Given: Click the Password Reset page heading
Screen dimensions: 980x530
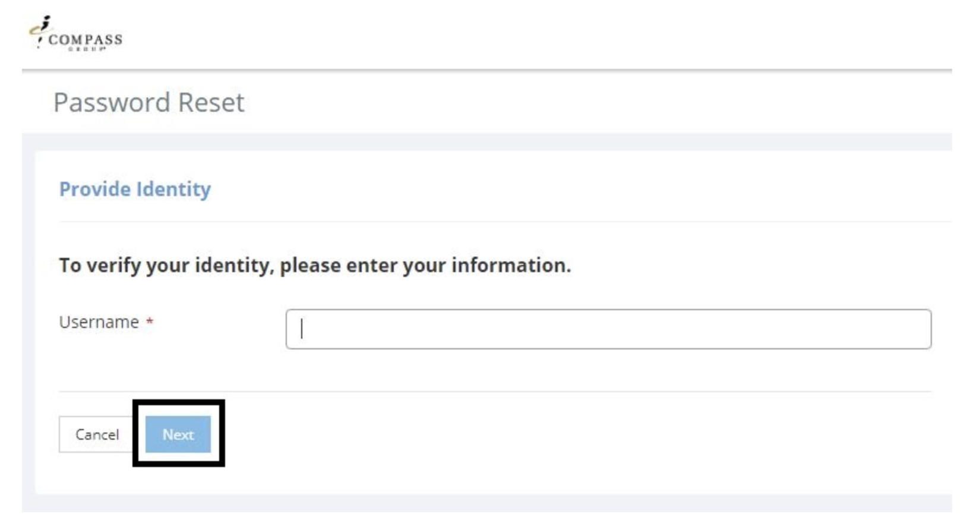Looking at the screenshot, I should (x=148, y=102).
